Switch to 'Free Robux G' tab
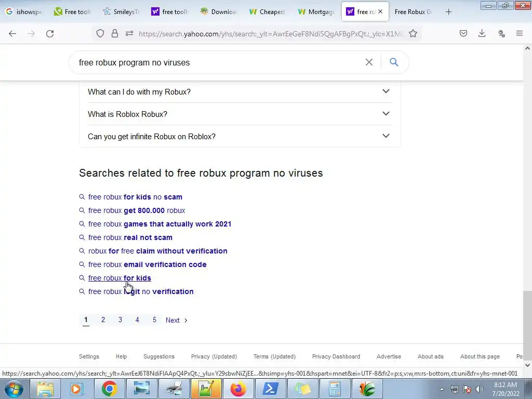Image resolution: width=532 pixels, height=399 pixels. 414,12
